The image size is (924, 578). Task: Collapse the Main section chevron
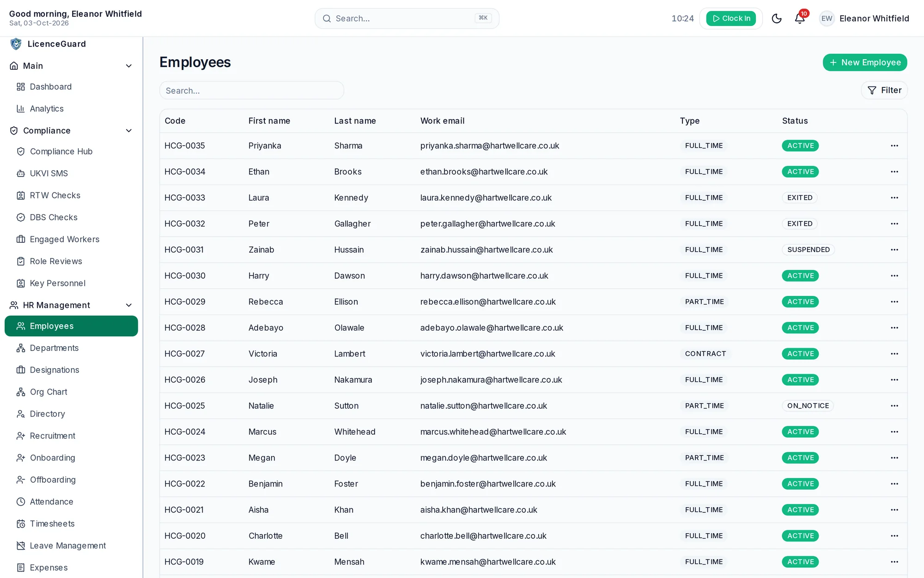129,66
